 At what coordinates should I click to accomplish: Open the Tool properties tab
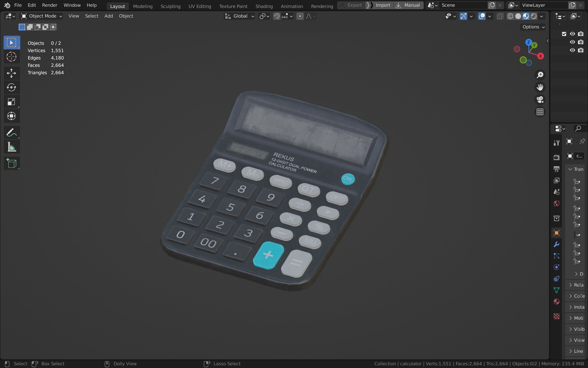tap(556, 143)
